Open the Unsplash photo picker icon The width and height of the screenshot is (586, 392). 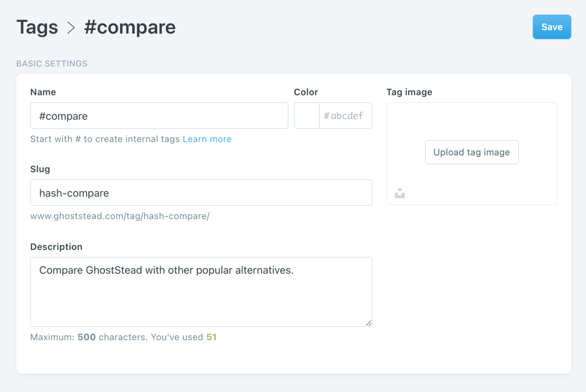(399, 193)
